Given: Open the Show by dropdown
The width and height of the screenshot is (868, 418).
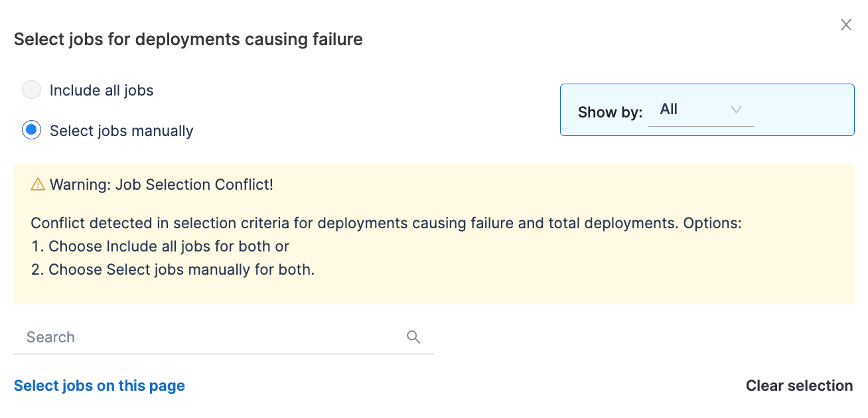Looking at the screenshot, I should coord(701,110).
